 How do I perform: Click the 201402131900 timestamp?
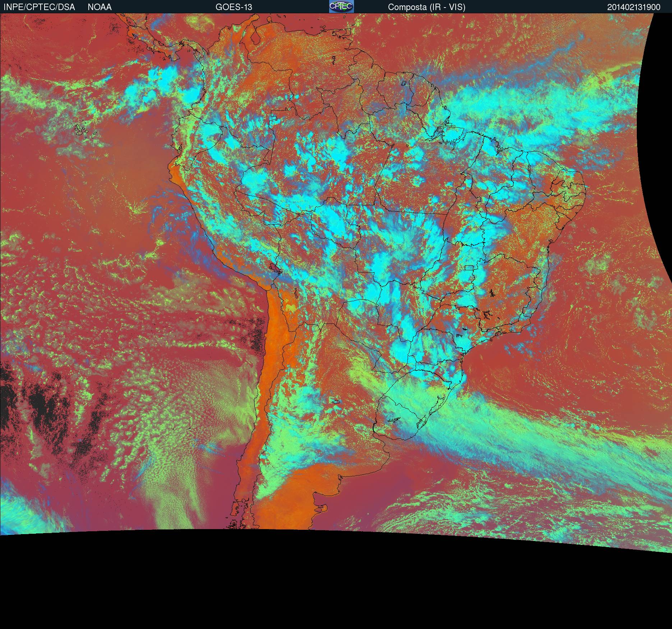(634, 7)
